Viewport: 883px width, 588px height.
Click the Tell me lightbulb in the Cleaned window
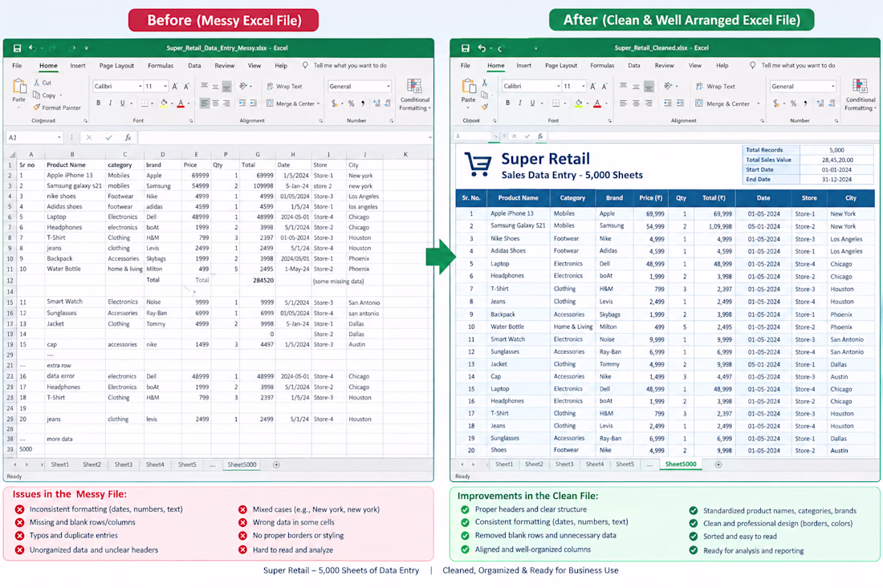[753, 65]
